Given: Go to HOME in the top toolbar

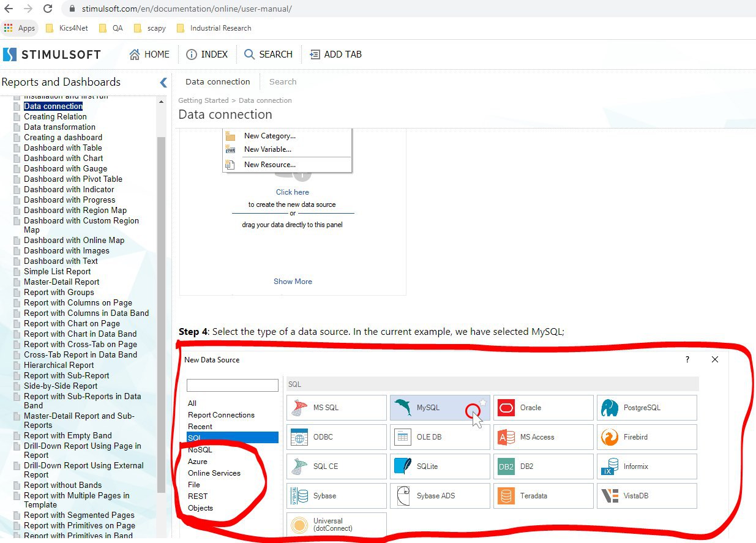Looking at the screenshot, I should coord(149,54).
